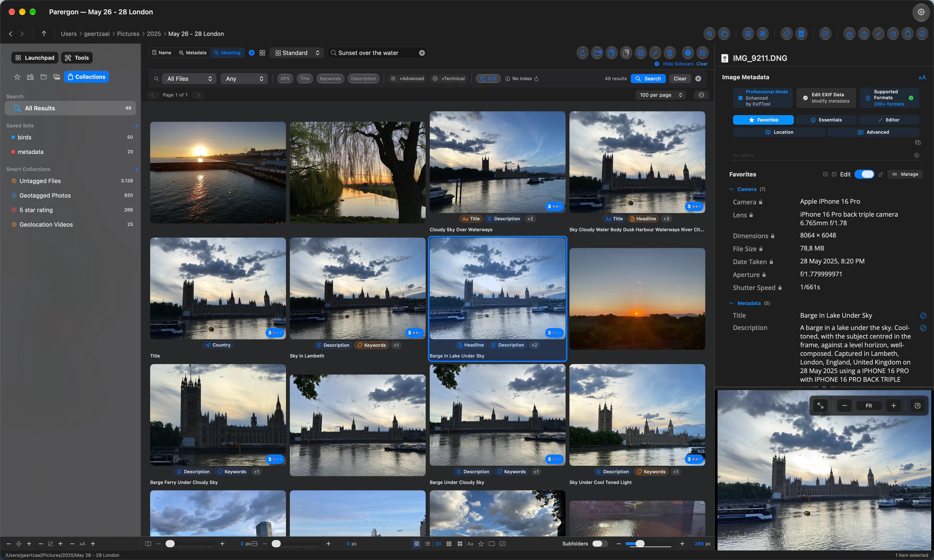Clear the 'Sunset over the water' search text
The width and height of the screenshot is (934, 560).
[x=422, y=53]
